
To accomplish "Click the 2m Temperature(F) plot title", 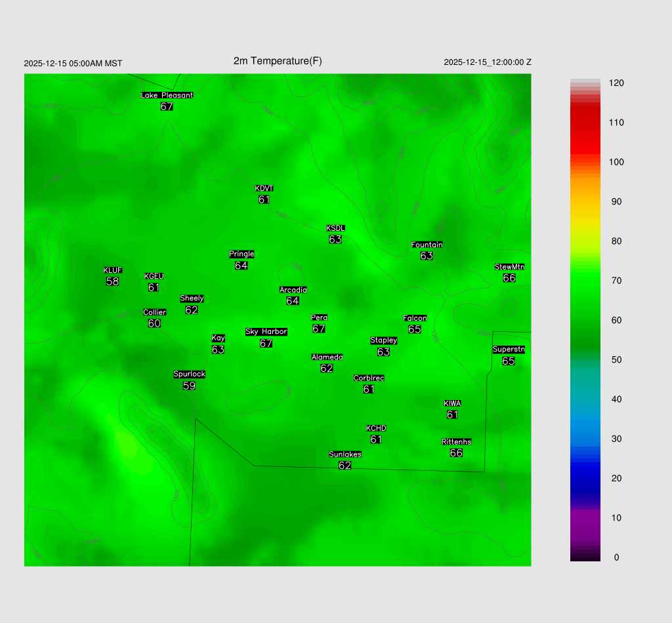I will [x=278, y=61].
